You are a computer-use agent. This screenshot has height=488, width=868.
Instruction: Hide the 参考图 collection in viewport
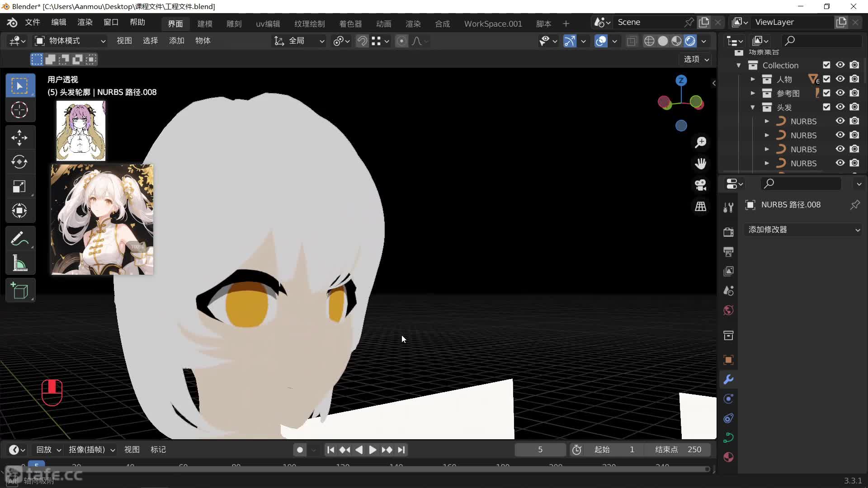point(840,93)
